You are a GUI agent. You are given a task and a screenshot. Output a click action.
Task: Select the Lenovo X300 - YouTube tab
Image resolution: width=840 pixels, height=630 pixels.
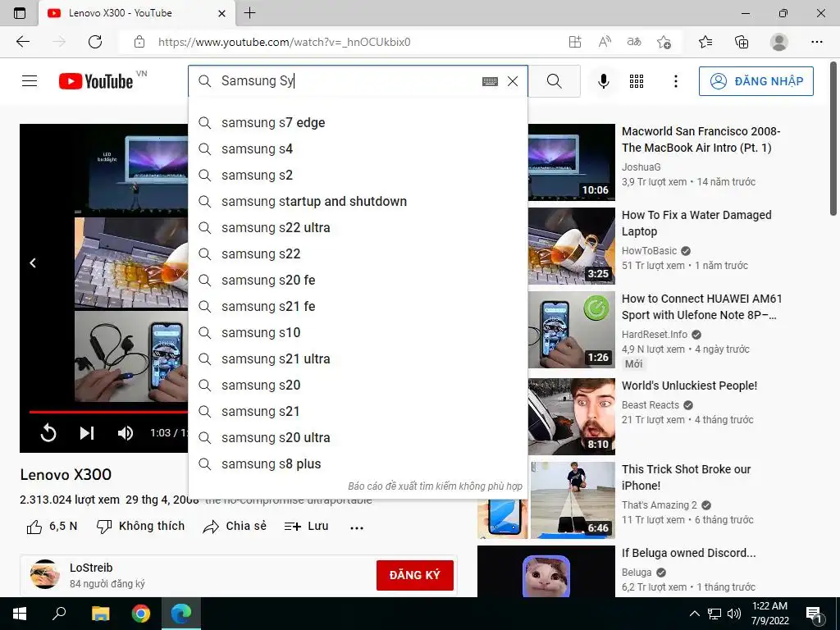137,13
